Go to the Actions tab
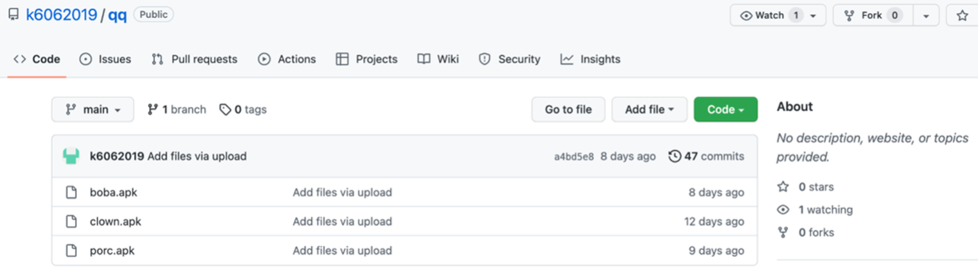980x278 pixels. [x=286, y=59]
